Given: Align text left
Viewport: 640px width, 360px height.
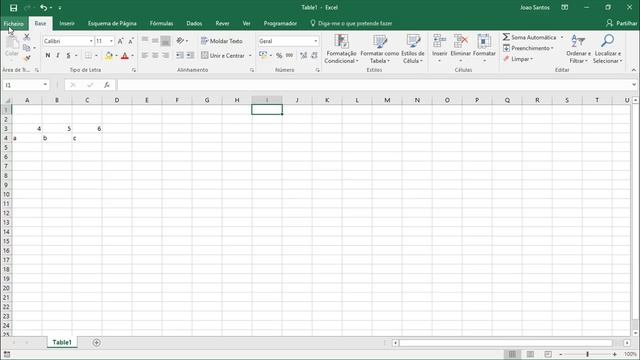Looking at the screenshot, I should click(145, 56).
